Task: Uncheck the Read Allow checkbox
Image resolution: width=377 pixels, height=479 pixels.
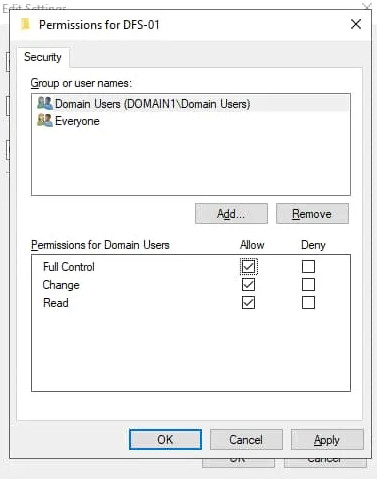Action: point(248,303)
